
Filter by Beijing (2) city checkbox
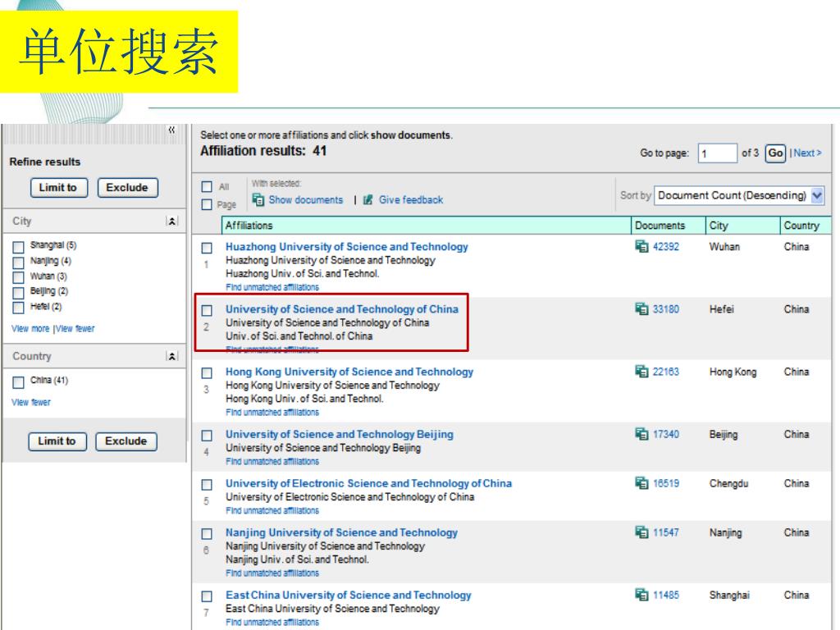pyautogui.click(x=19, y=293)
